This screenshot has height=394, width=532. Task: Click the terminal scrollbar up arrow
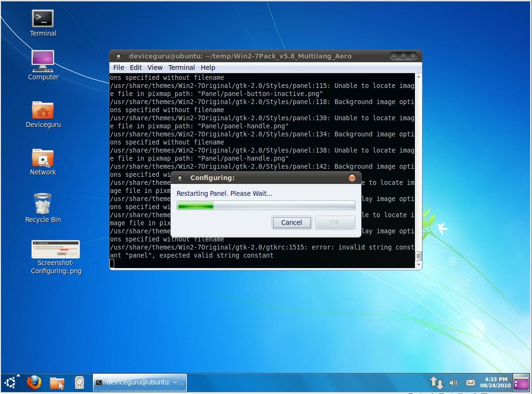(419, 77)
